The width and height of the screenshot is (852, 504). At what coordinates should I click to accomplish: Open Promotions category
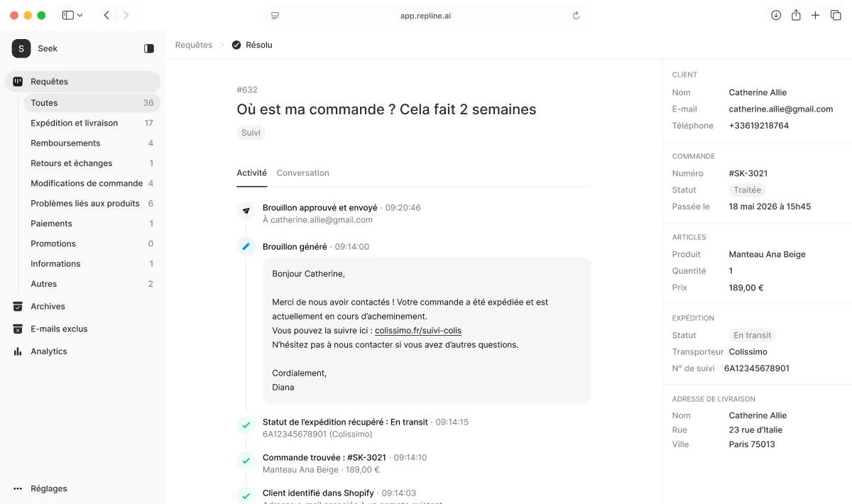click(x=92, y=243)
